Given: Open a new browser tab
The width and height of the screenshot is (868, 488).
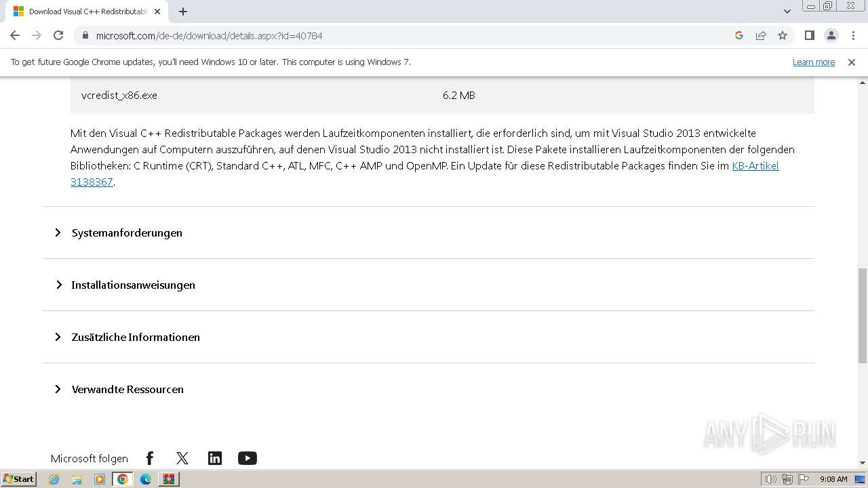Looking at the screenshot, I should (183, 12).
